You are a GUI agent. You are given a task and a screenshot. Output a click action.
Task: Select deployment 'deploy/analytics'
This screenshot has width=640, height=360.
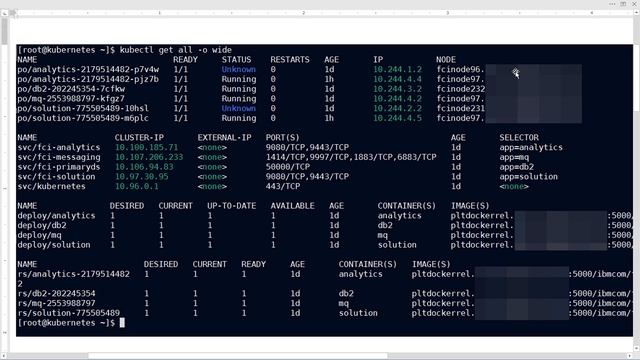pos(56,216)
